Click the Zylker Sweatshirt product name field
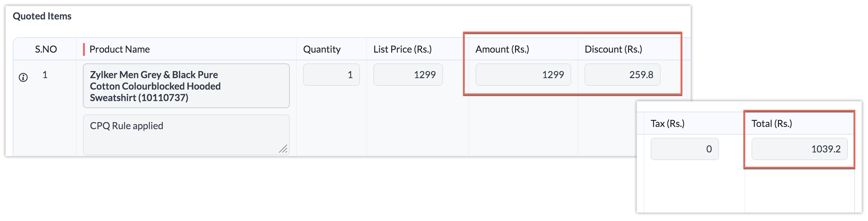The width and height of the screenshot is (868, 221). (x=186, y=86)
